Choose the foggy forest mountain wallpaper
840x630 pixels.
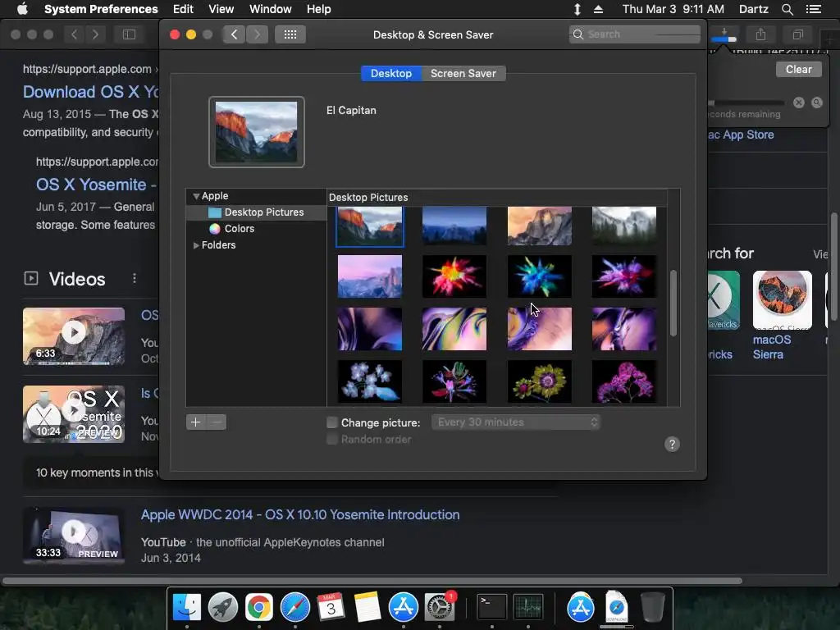624,226
